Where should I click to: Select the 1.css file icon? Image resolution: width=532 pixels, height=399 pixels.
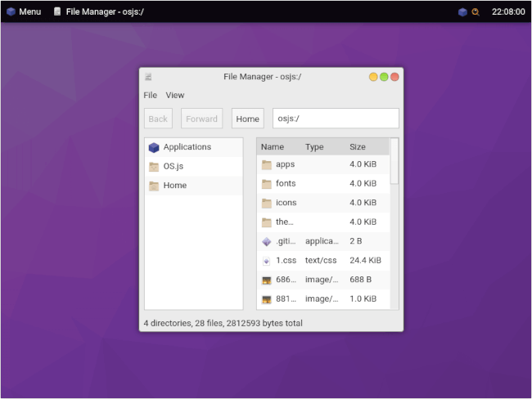tap(266, 261)
